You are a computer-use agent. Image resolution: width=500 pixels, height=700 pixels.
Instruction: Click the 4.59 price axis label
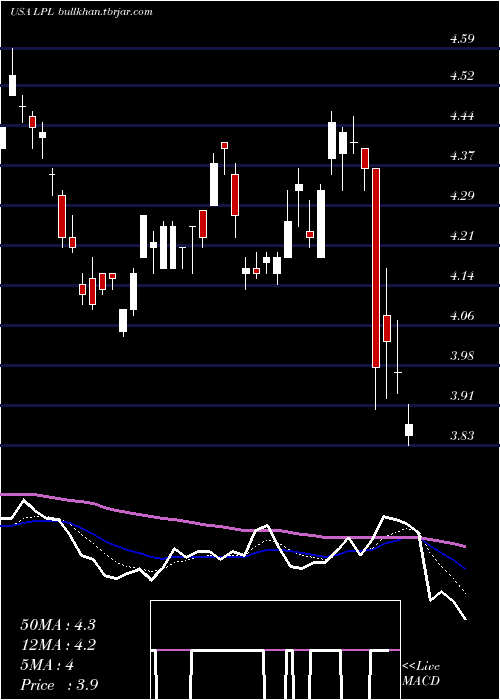tap(462, 39)
